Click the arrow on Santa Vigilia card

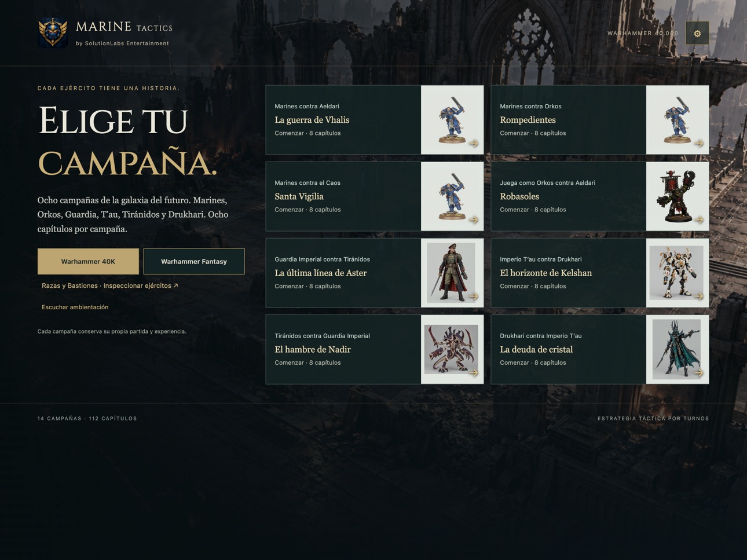[x=474, y=219]
